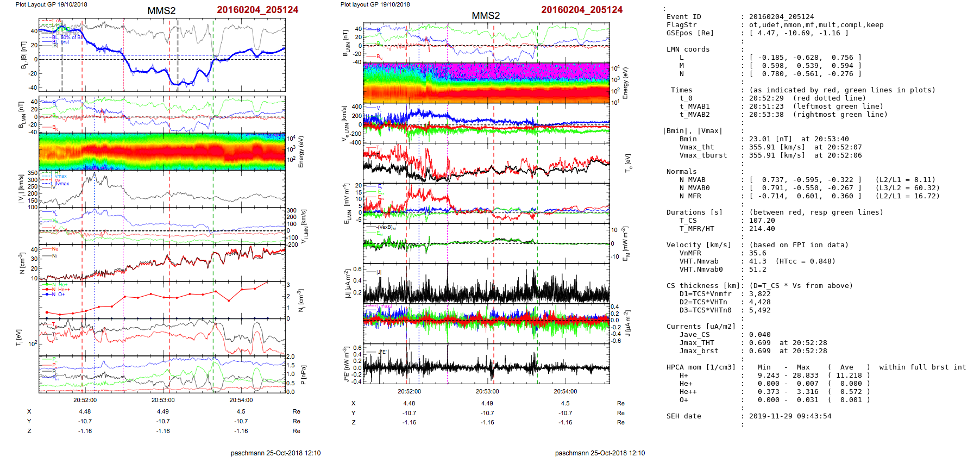Click the 20:54:00 tick label under the right plot
The height and width of the screenshot is (457, 980).
[x=565, y=391]
